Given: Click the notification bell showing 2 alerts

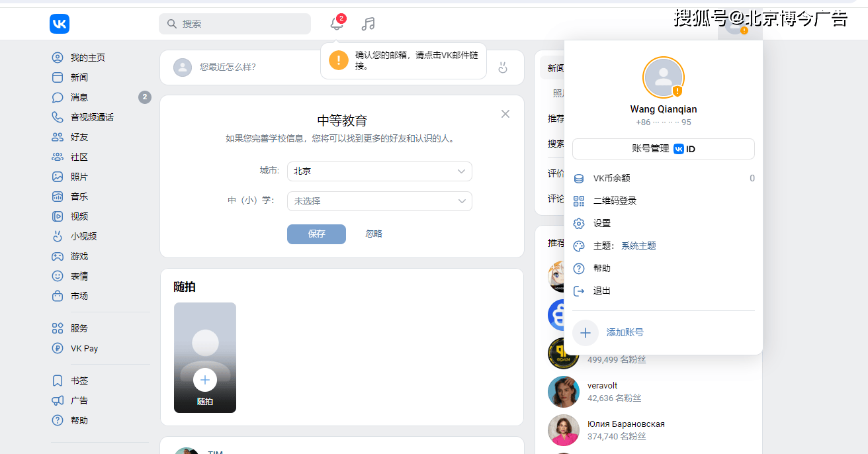Looking at the screenshot, I should tap(337, 23).
